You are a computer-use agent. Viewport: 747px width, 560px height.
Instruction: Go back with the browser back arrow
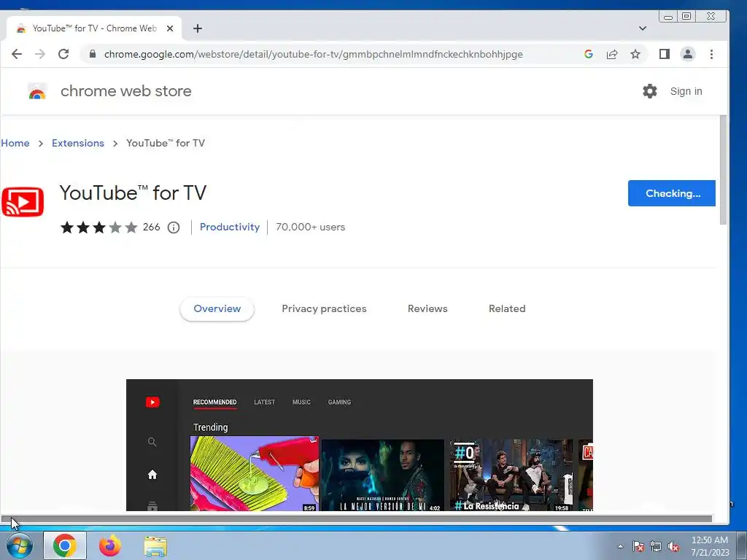(17, 54)
